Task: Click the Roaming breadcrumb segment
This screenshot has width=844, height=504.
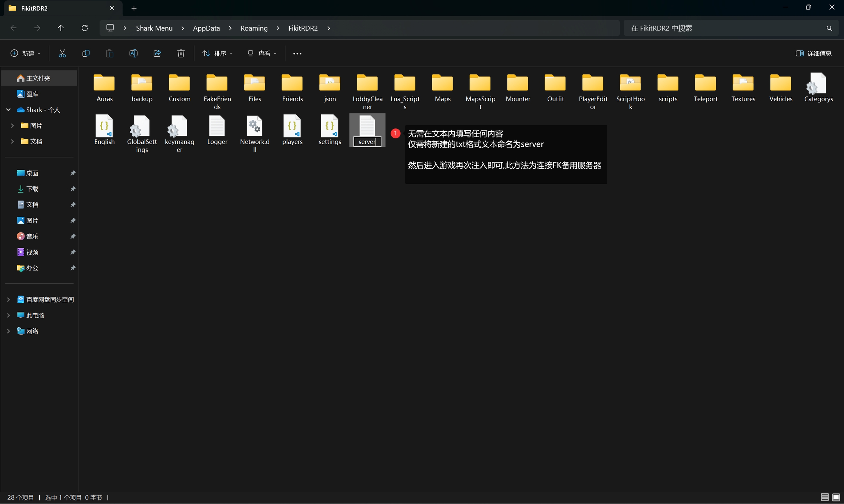Action: pyautogui.click(x=254, y=28)
